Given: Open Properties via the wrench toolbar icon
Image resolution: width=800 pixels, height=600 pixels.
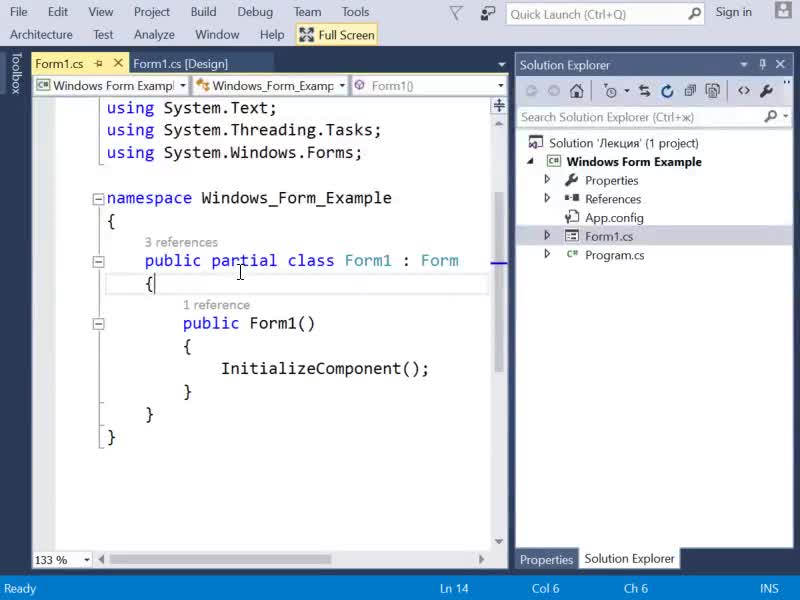Looking at the screenshot, I should click(x=766, y=91).
